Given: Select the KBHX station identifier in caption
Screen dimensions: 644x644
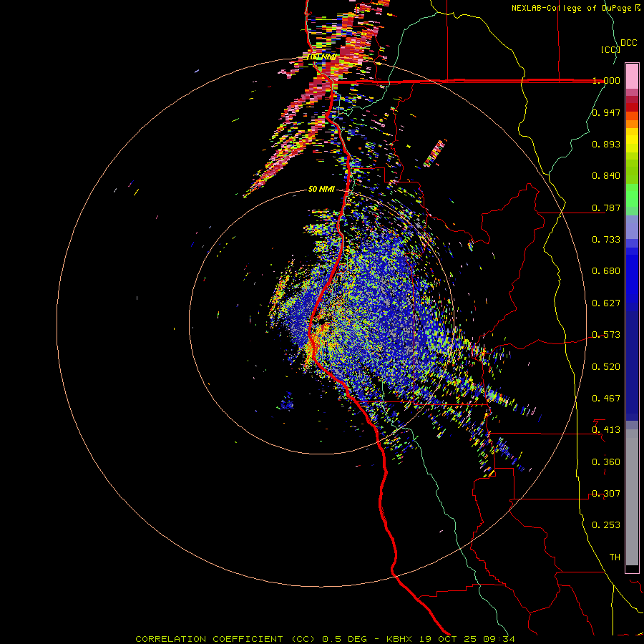Looking at the screenshot, I should tap(401, 639).
